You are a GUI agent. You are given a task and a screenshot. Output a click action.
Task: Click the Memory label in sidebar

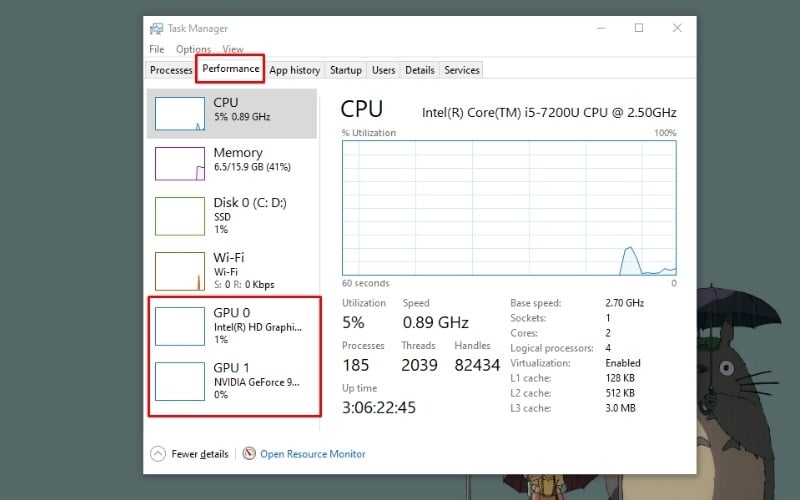coord(238,153)
